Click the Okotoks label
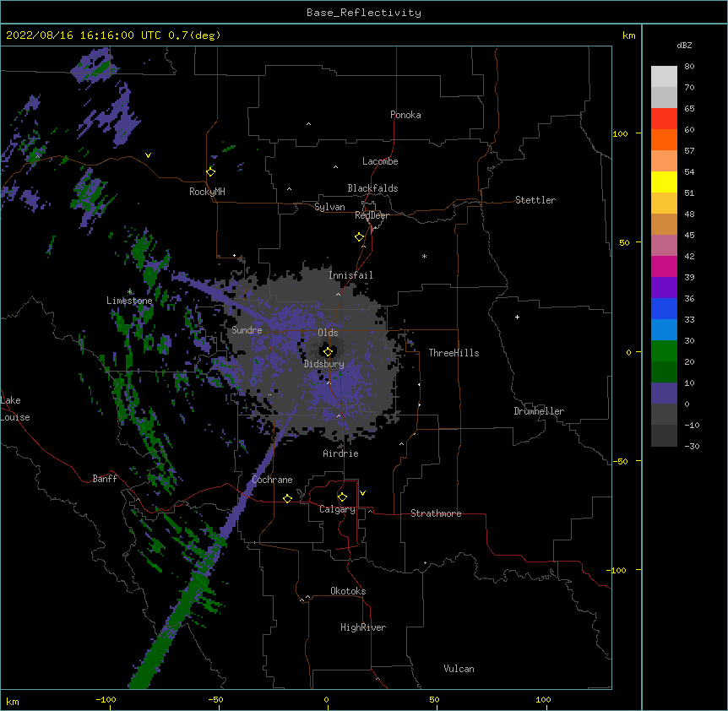 [x=348, y=591]
